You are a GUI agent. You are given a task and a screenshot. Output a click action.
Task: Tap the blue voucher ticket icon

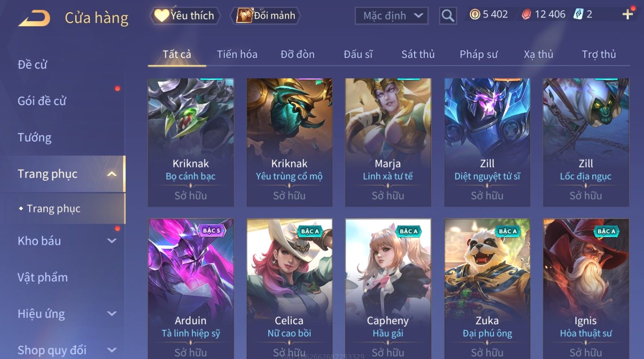[x=578, y=15]
